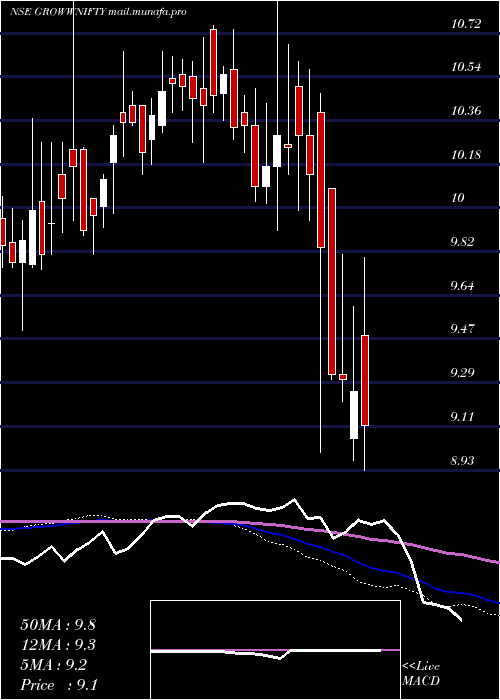This screenshot has height=700, width=500.
Task: Click the 10.18 price axis label
Action: click(x=466, y=155)
